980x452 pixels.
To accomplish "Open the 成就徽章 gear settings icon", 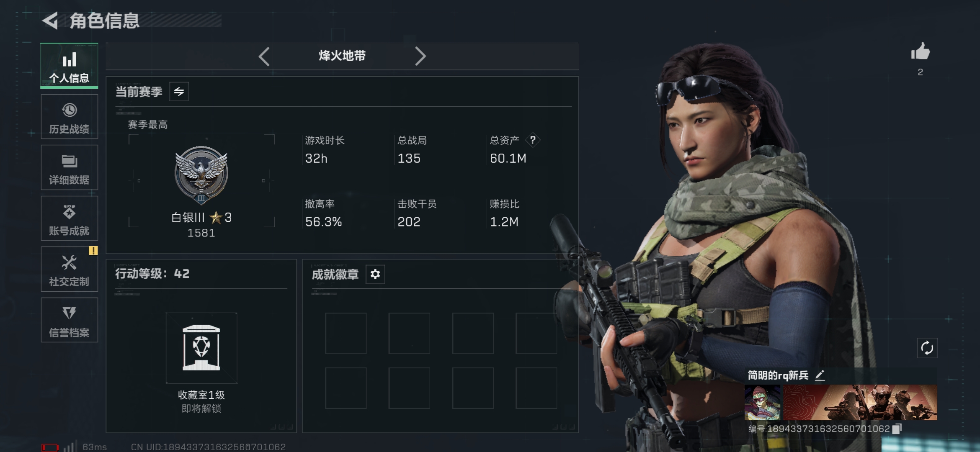I will (375, 274).
